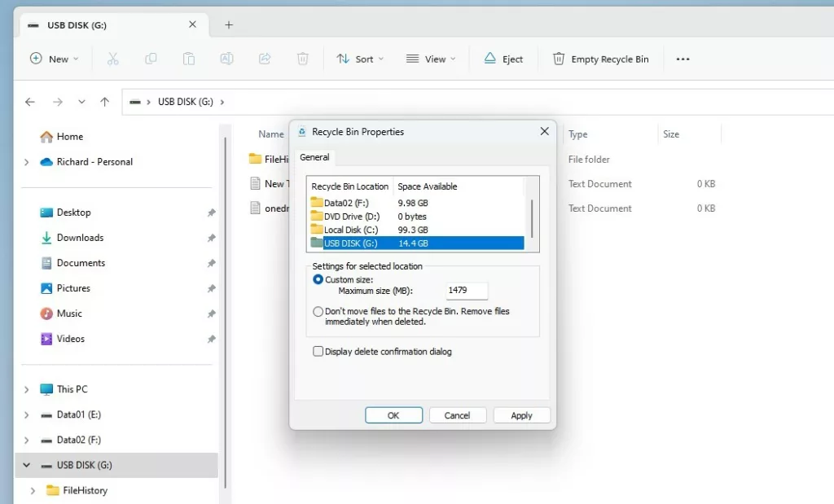This screenshot has width=834, height=504.
Task: Expand Data01 (E:) tree node
Action: click(26, 414)
